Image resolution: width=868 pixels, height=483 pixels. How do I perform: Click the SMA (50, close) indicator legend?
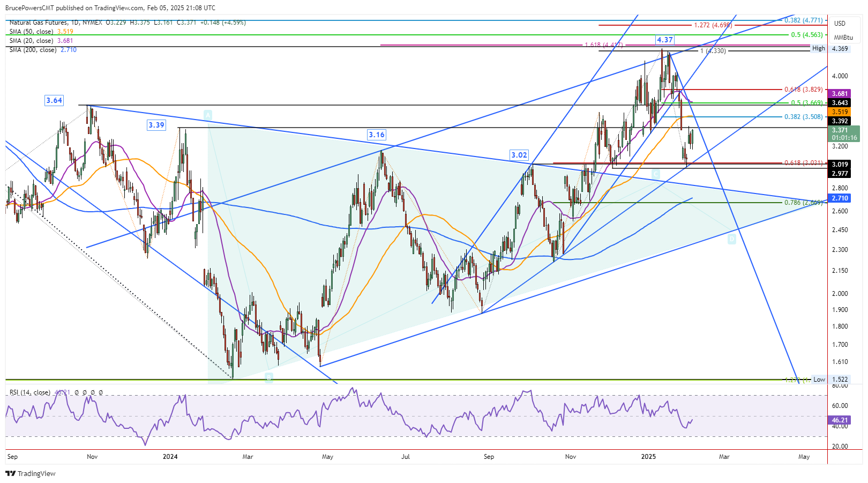click(41, 32)
